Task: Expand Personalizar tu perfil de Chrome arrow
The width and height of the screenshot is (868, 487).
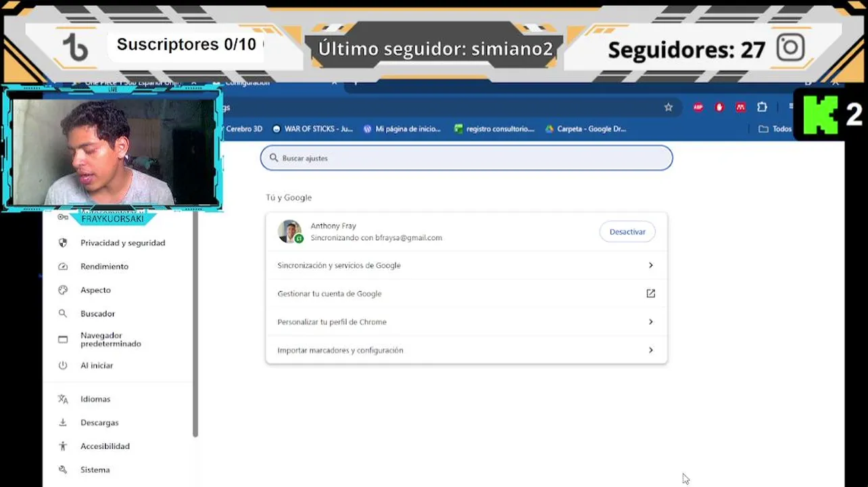Action: 650,322
